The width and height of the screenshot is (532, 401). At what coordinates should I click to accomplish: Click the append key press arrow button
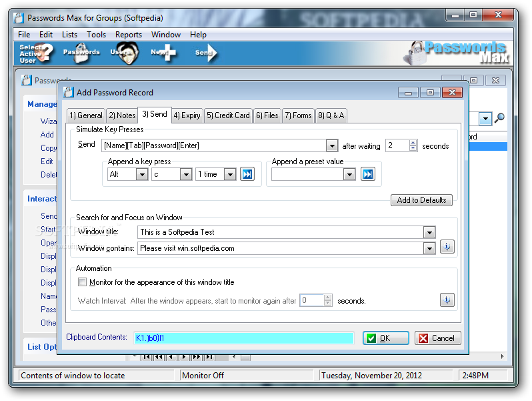click(247, 174)
